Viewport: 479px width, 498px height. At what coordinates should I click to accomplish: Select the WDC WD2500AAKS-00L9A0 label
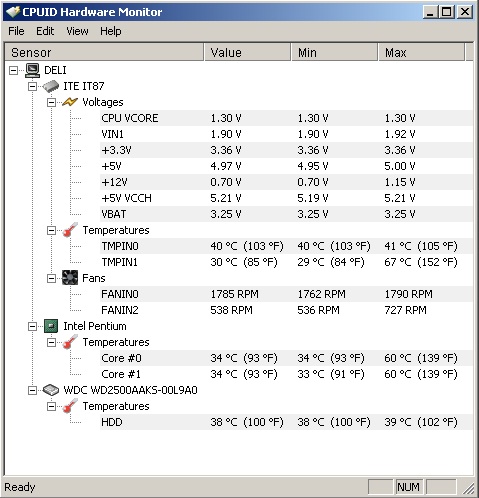130,390
